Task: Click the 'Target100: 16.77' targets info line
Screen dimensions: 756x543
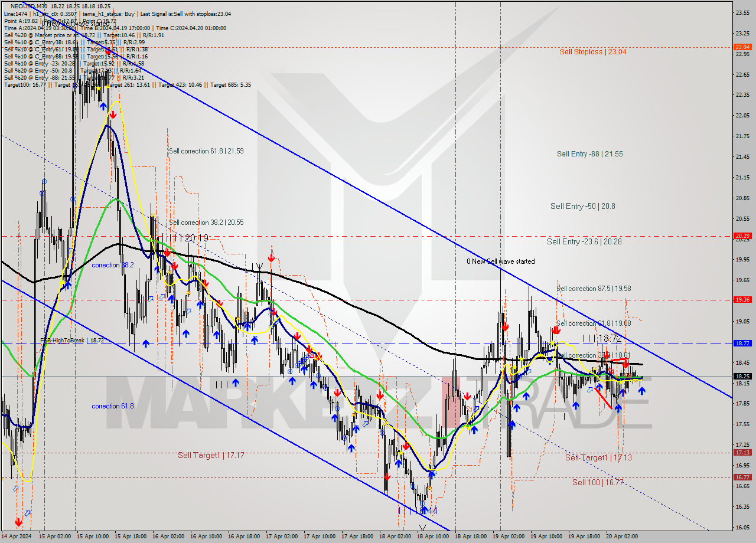Action: (128, 85)
